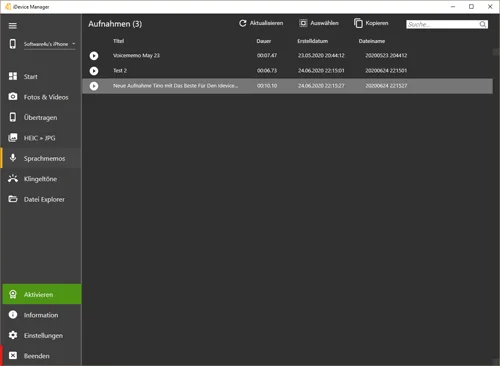500x366 pixels.
Task: Click the Auswählen selection icon
Action: tap(303, 23)
